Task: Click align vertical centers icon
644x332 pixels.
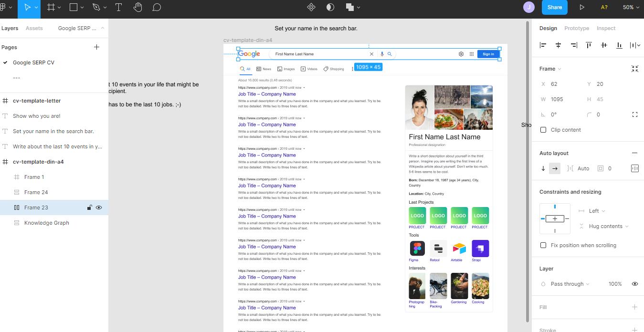Action: click(x=604, y=45)
